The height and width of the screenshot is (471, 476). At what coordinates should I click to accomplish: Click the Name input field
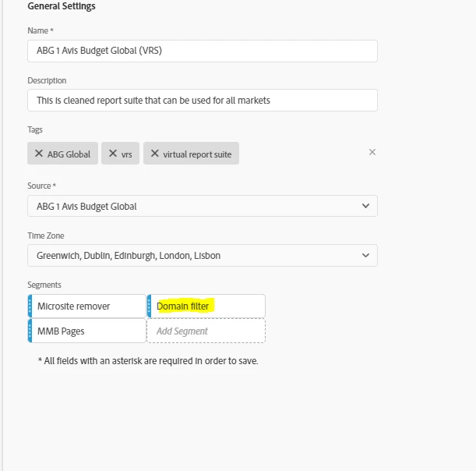(203, 51)
